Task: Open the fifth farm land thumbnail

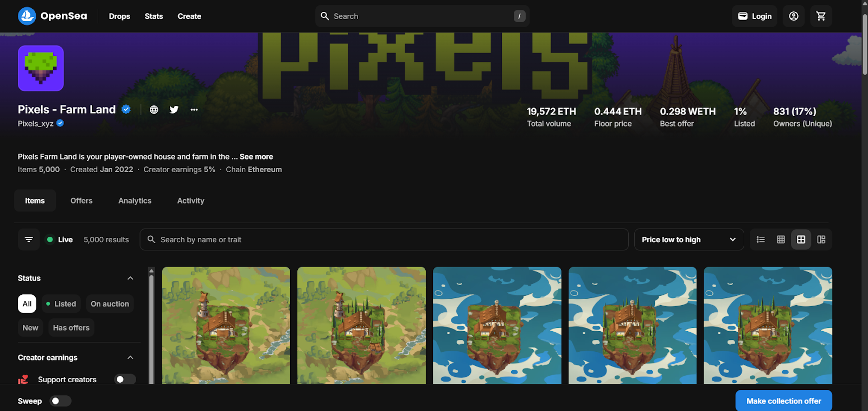Action: tap(768, 325)
